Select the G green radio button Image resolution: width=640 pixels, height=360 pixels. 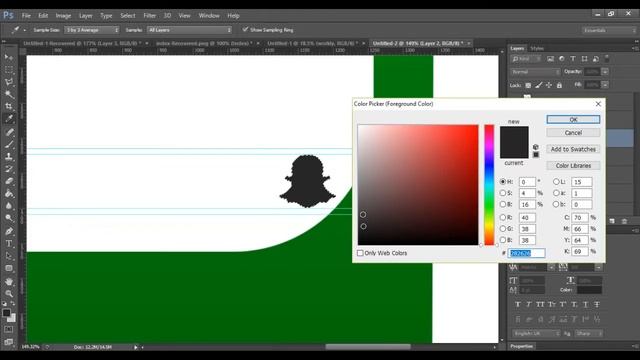point(503,229)
